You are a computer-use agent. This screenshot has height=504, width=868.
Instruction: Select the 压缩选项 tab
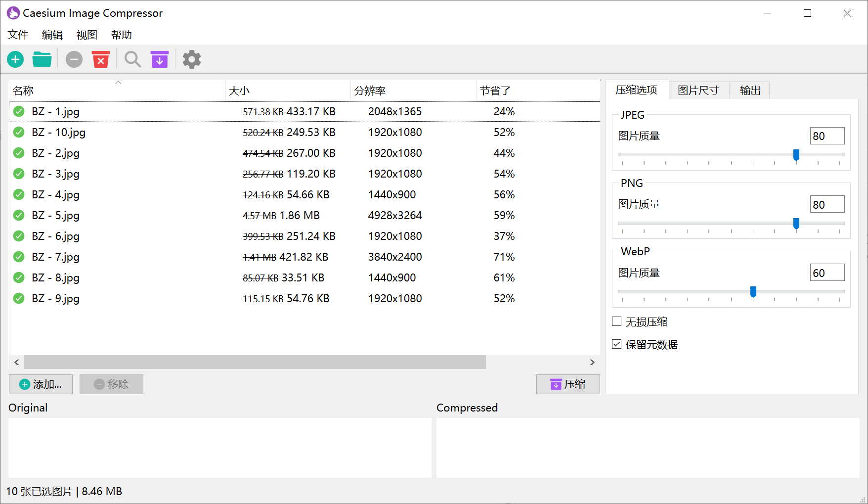pyautogui.click(x=637, y=90)
